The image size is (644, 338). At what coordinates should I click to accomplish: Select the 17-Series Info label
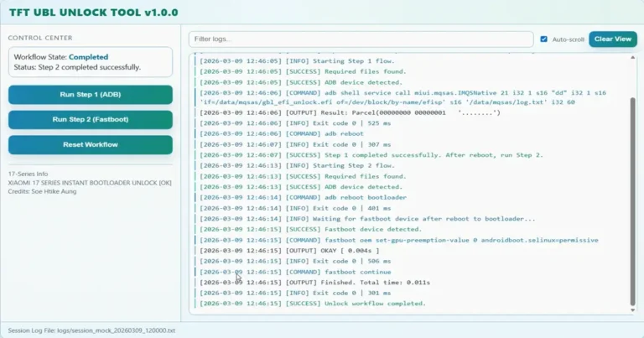click(30, 174)
